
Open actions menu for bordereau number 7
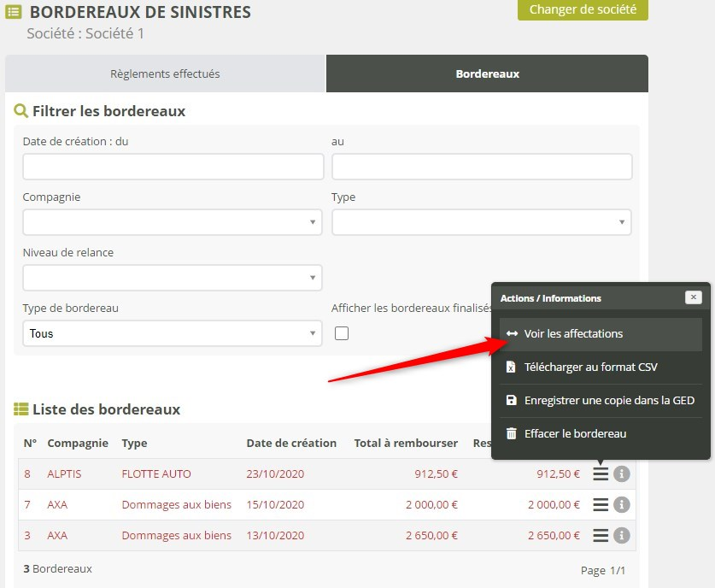601,505
